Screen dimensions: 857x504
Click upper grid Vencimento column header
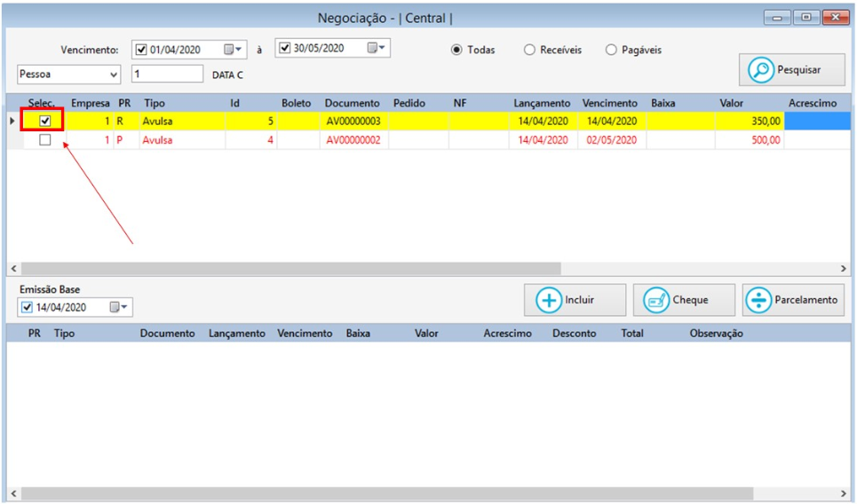coord(610,103)
